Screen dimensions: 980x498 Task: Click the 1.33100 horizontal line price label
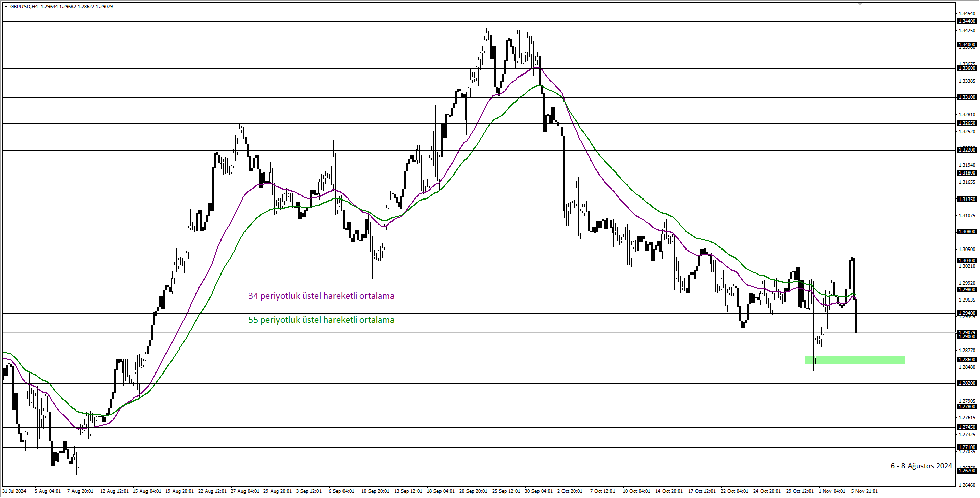coord(967,97)
